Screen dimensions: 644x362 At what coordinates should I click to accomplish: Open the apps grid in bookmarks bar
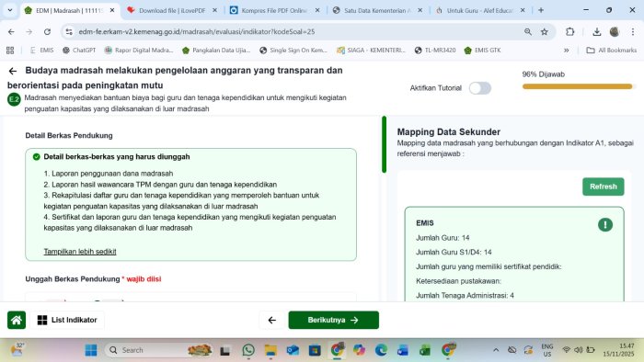pyautogui.click(x=10, y=50)
